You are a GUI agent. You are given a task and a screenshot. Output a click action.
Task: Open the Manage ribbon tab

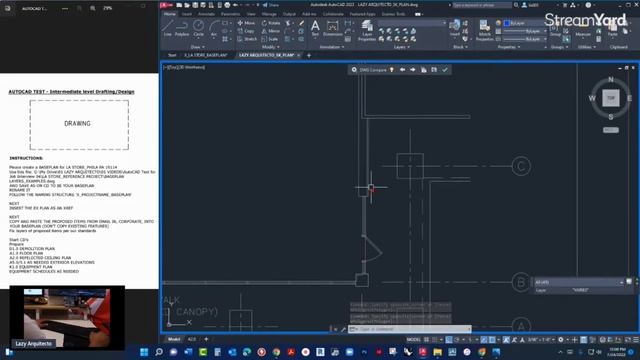269,14
